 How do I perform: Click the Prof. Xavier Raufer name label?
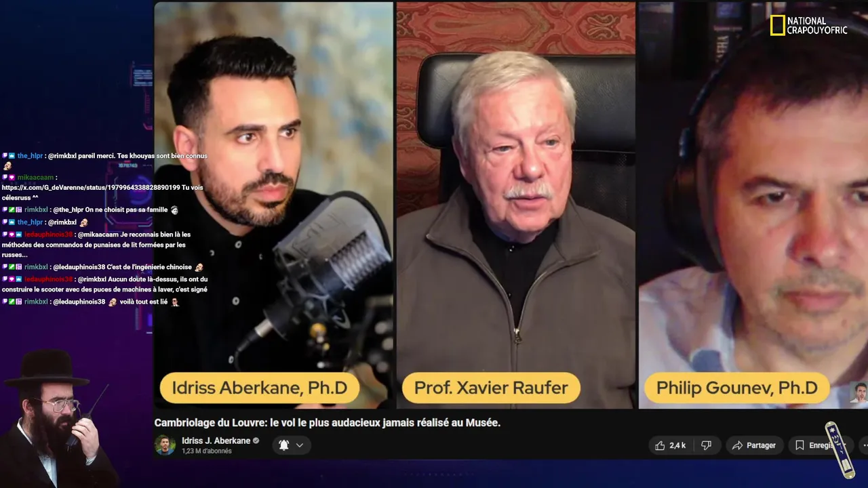pyautogui.click(x=491, y=388)
